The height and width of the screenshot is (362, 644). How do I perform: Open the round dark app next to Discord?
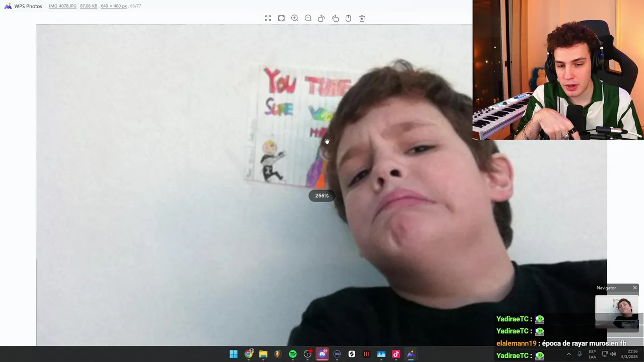point(337,354)
